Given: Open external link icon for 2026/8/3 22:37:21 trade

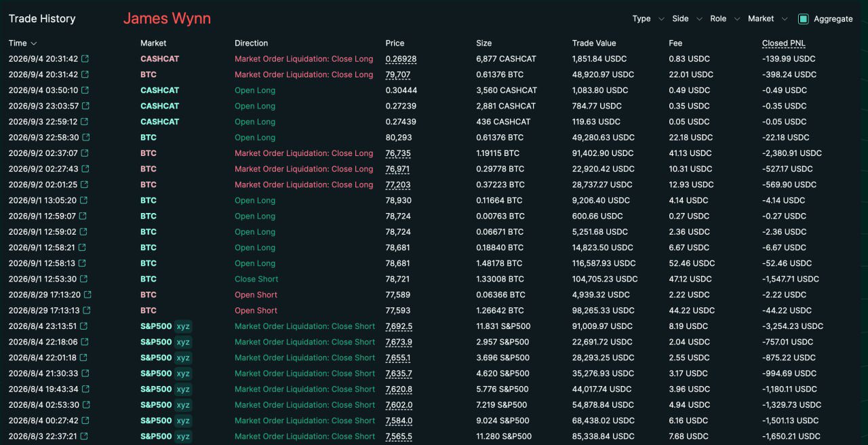Looking at the screenshot, I should pos(83,437).
